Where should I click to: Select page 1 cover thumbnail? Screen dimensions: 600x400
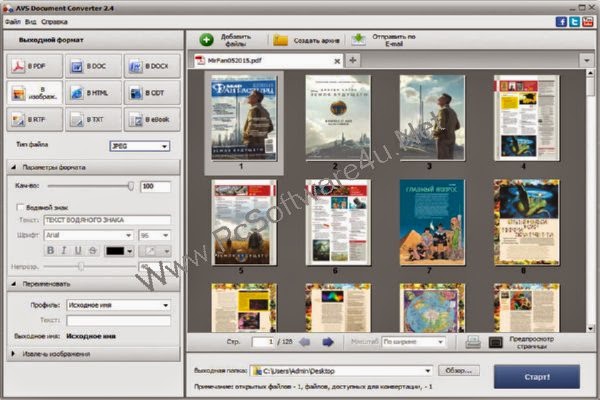click(x=244, y=118)
